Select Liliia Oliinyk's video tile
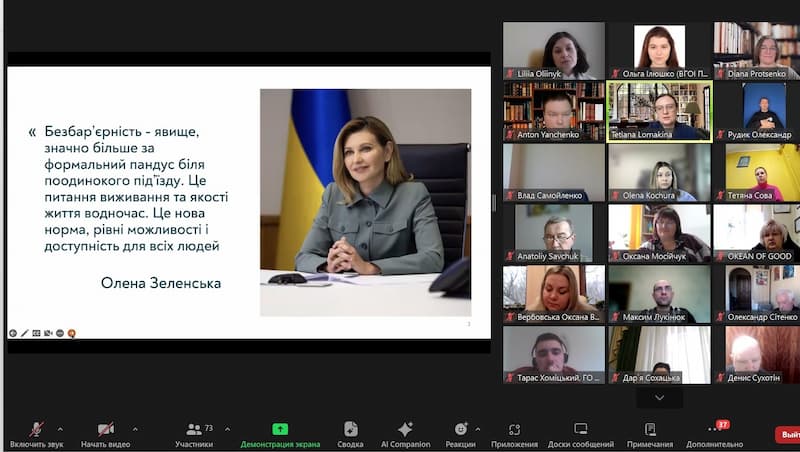The image size is (800, 452). pos(553,50)
